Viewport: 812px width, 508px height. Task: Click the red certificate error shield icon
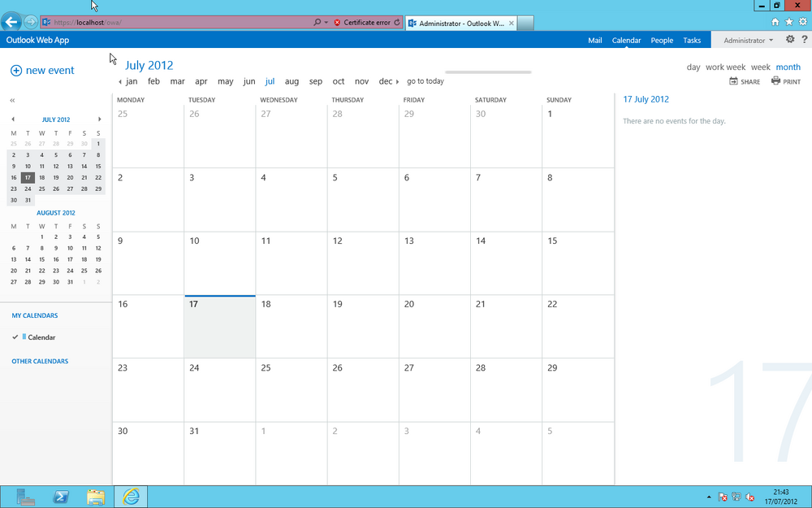point(337,23)
